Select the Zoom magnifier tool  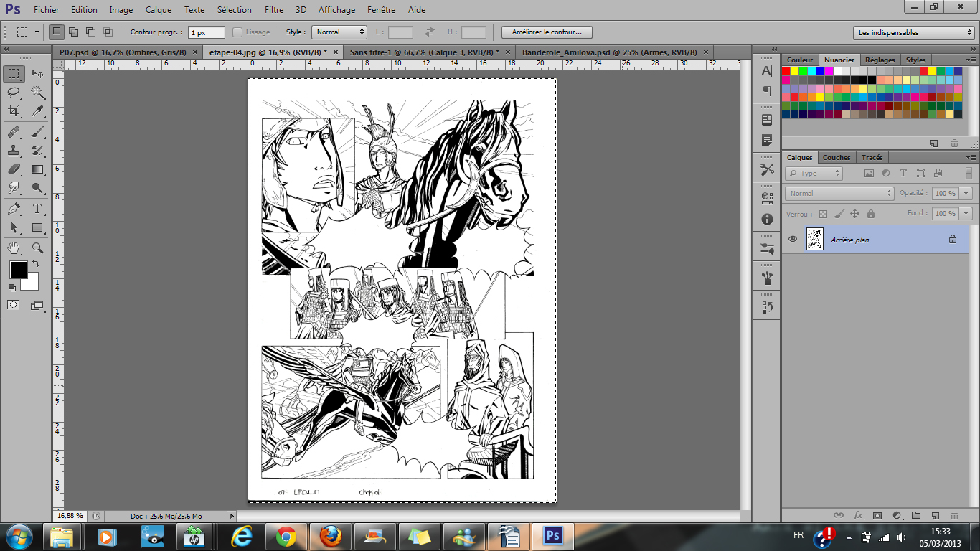point(37,248)
